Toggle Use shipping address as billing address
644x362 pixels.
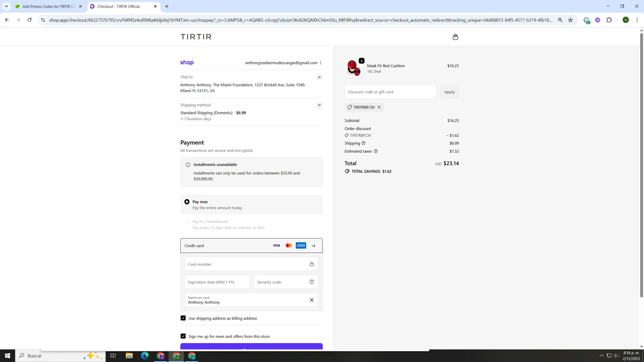point(183,318)
